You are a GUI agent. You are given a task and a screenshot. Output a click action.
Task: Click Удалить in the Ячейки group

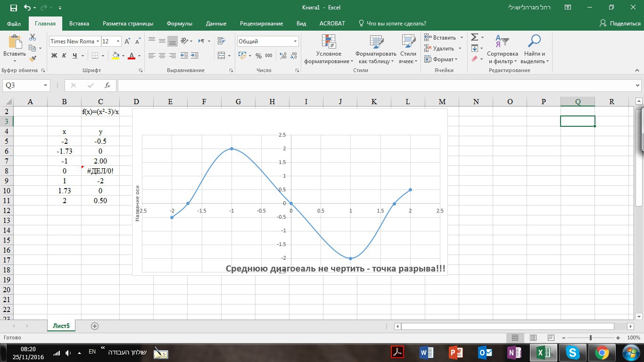pos(443,49)
